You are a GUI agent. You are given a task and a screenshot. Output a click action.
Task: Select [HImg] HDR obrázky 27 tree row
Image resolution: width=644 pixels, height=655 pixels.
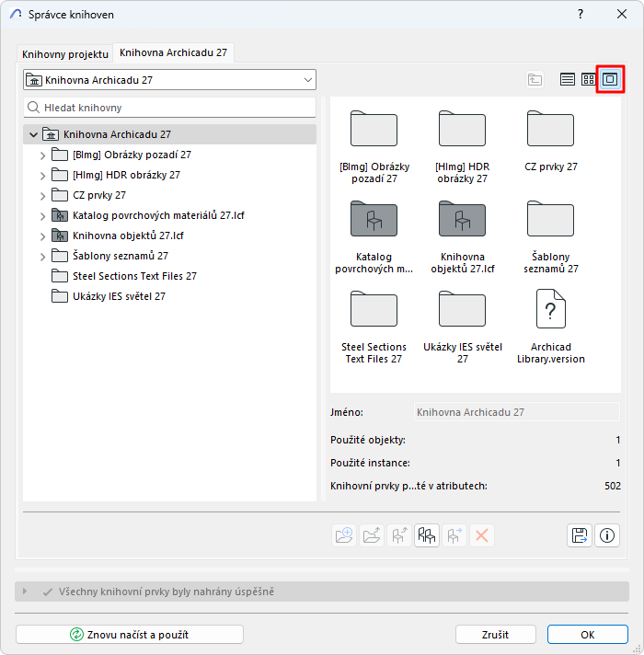pyautogui.click(x=169, y=175)
